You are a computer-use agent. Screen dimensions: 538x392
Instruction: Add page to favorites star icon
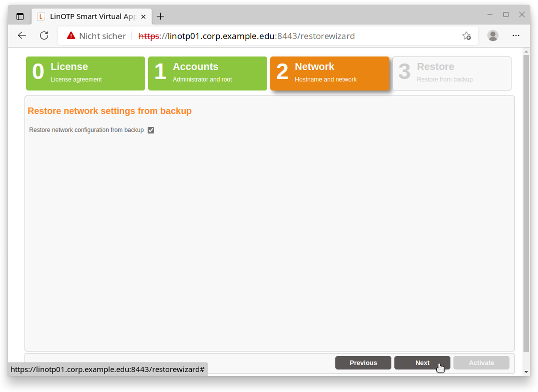click(466, 35)
